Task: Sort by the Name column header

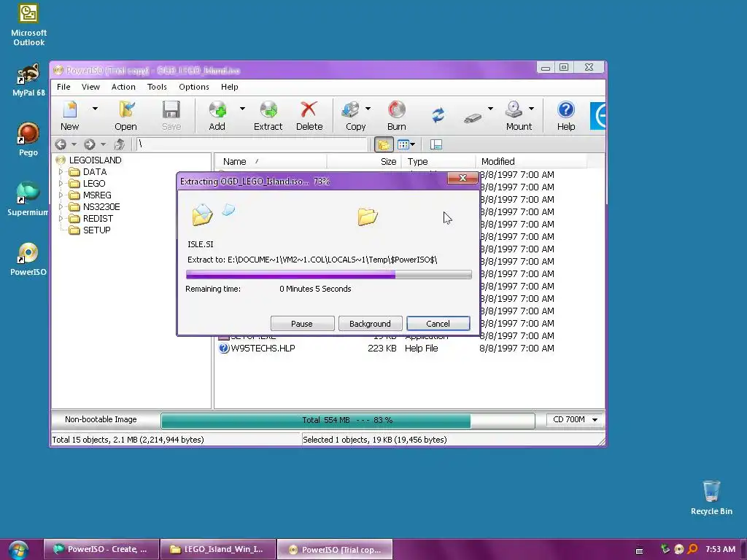Action: click(270, 161)
